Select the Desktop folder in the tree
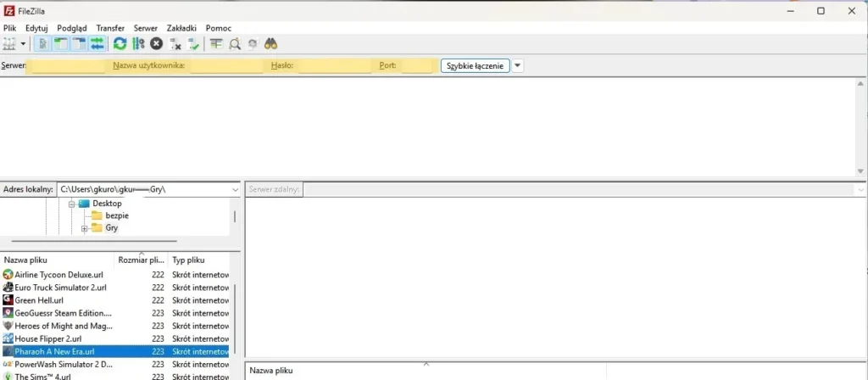 (107, 204)
